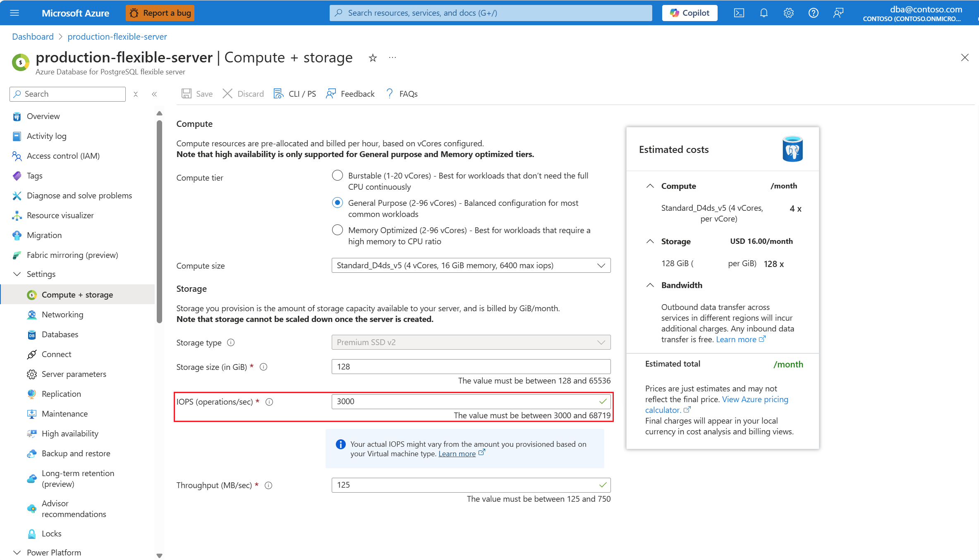
Task: Open the Compute size dropdown
Action: coord(471,265)
